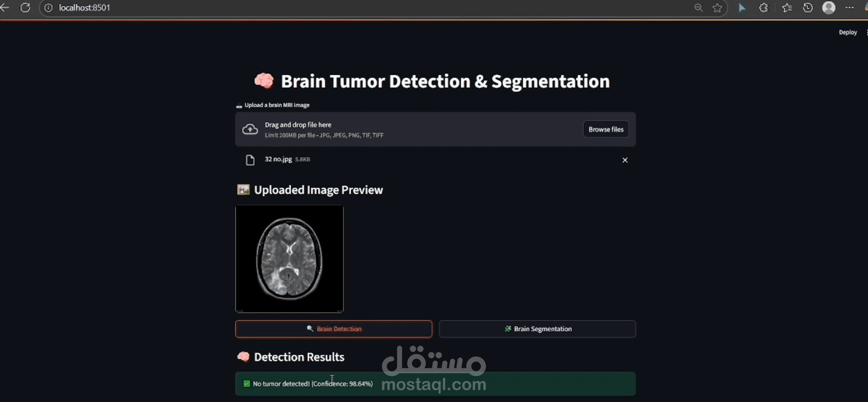Click the zoom out magnifier icon

click(x=698, y=8)
